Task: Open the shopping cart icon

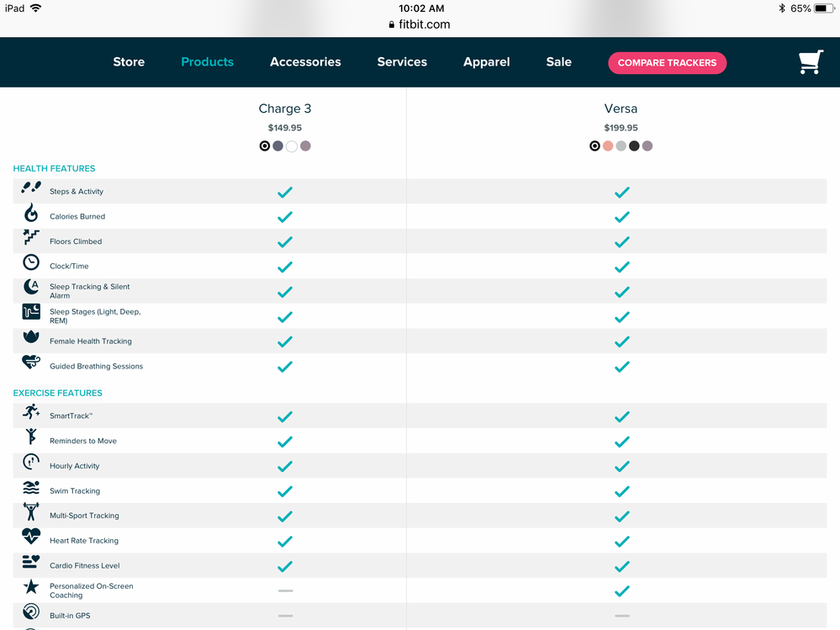Action: click(811, 62)
